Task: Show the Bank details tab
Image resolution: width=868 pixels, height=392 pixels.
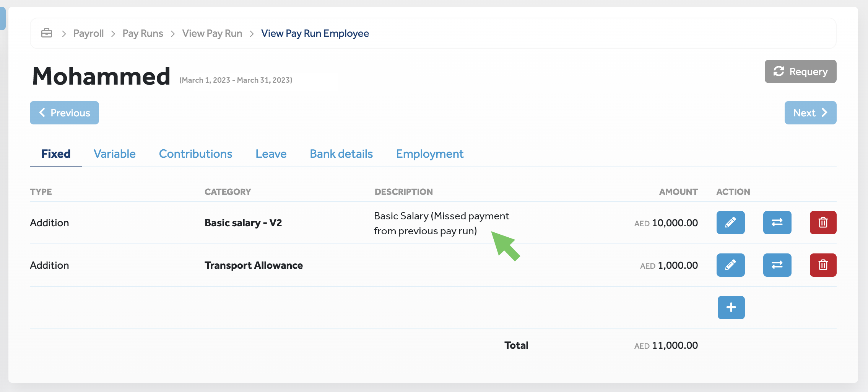Action: 341,154
